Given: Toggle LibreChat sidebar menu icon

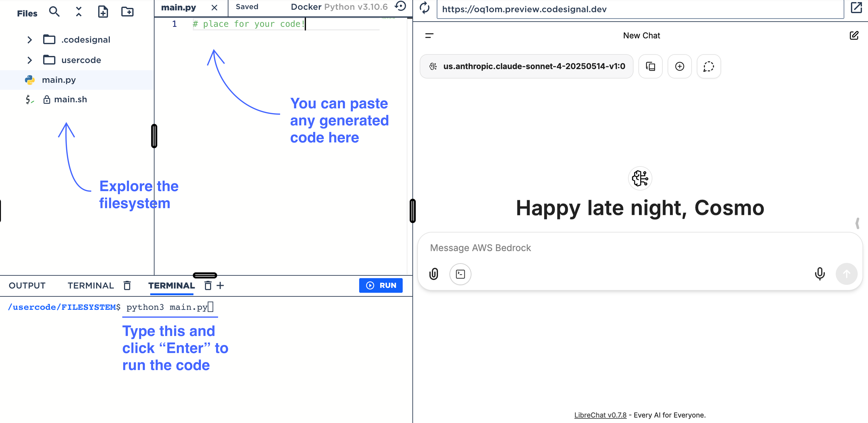Looking at the screenshot, I should pos(429,35).
